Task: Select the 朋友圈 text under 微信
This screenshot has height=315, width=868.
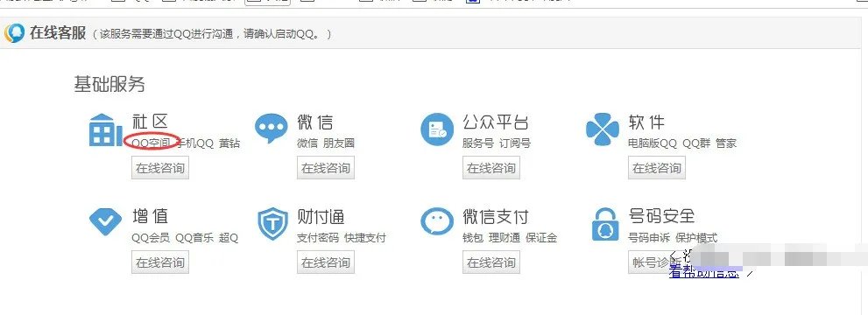Action: click(339, 143)
